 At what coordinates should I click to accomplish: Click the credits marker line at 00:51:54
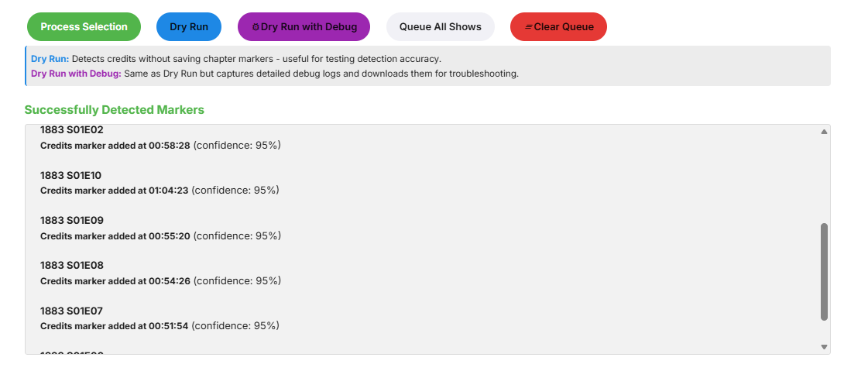pos(160,326)
